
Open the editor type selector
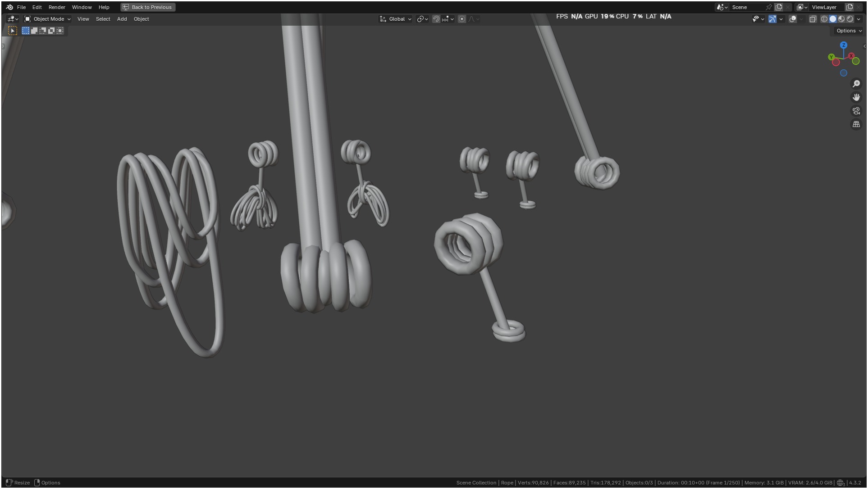13,19
